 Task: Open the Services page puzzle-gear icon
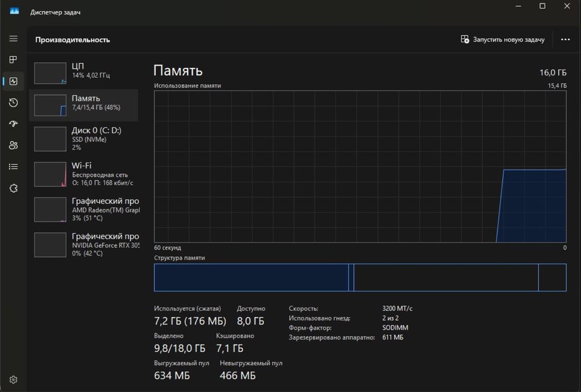13,188
